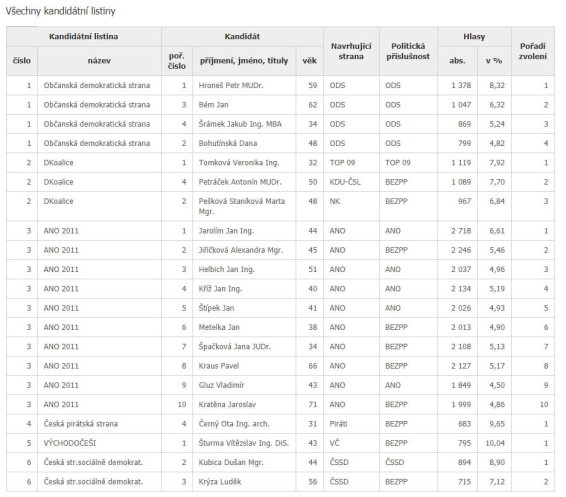The width and height of the screenshot is (566, 497).
Task: Click the heading 'Všechny kandidátní listiny'
Action: 60,11
